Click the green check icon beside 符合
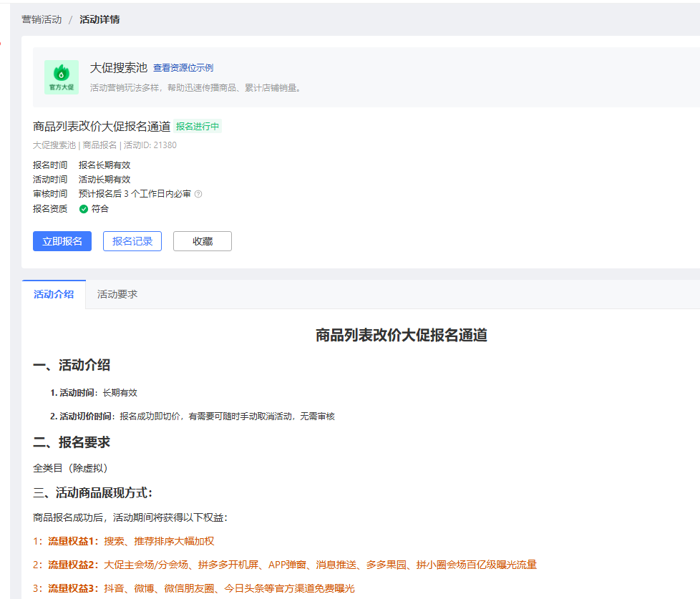 click(x=84, y=209)
